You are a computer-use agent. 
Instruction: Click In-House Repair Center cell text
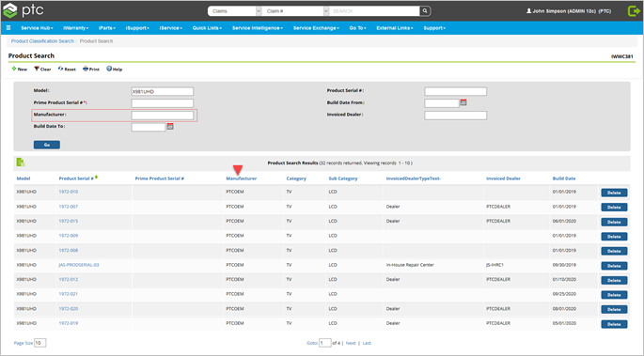pos(410,265)
